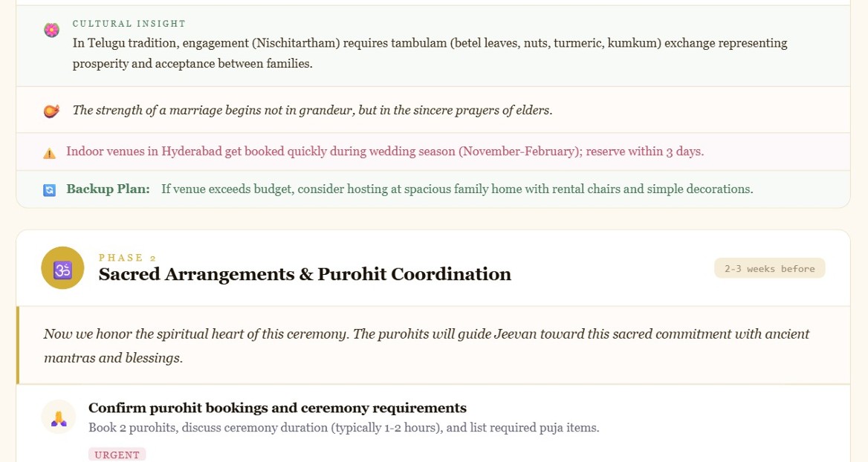This screenshot has height=462, width=868.
Task: Click the gold accent bar beside intro
Action: click(x=18, y=345)
